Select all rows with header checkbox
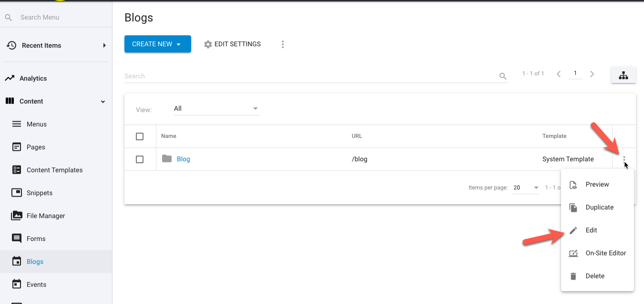Viewport: 644px width, 304px height. (x=140, y=136)
